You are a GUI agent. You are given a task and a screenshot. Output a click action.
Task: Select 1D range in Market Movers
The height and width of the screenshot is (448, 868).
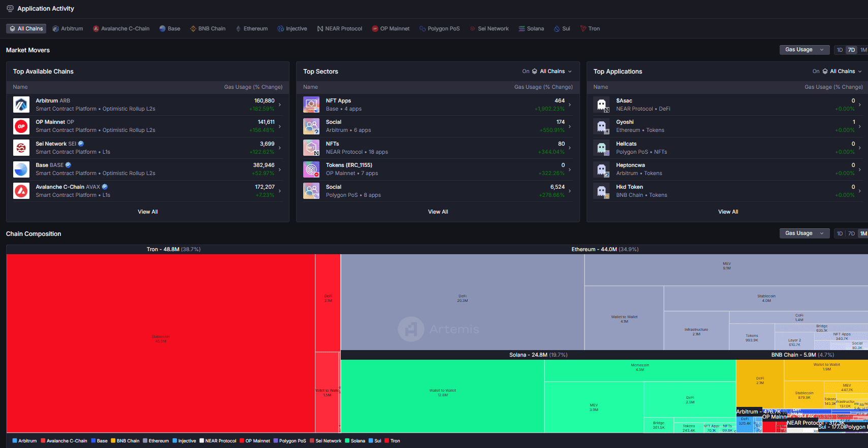pos(840,50)
